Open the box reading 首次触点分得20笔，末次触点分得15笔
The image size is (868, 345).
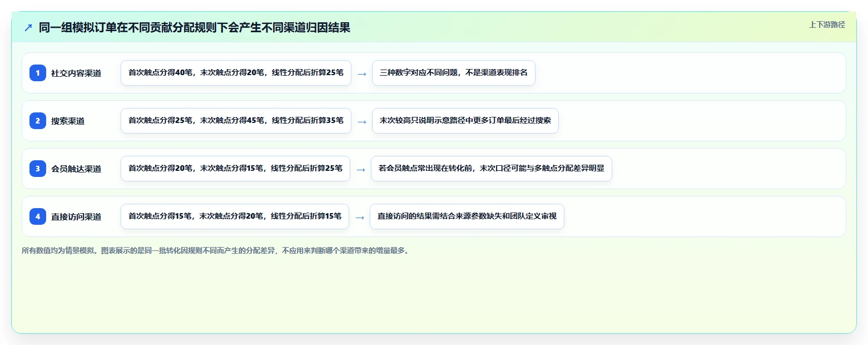[235, 169]
